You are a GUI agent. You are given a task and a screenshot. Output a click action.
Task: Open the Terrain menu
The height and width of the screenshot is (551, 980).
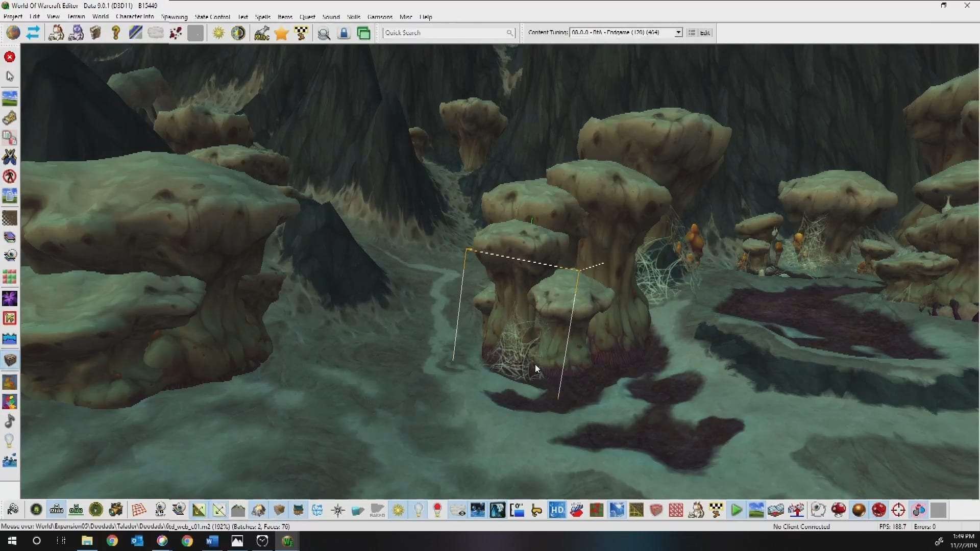(x=76, y=17)
